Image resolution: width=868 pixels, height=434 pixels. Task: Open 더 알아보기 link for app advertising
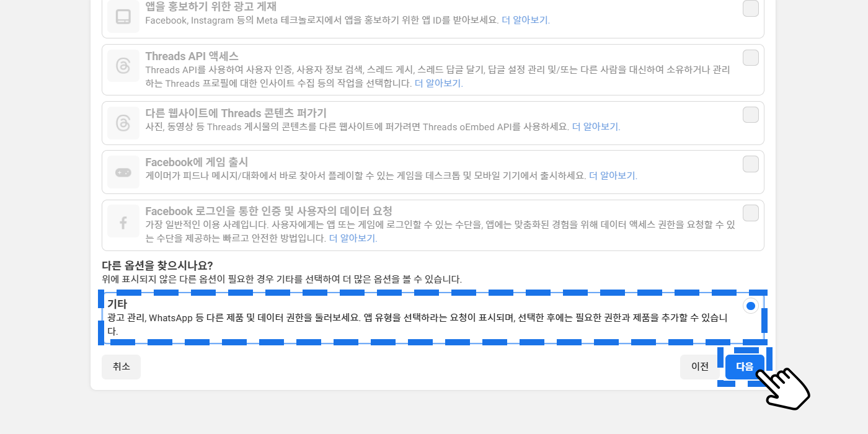pos(525,20)
